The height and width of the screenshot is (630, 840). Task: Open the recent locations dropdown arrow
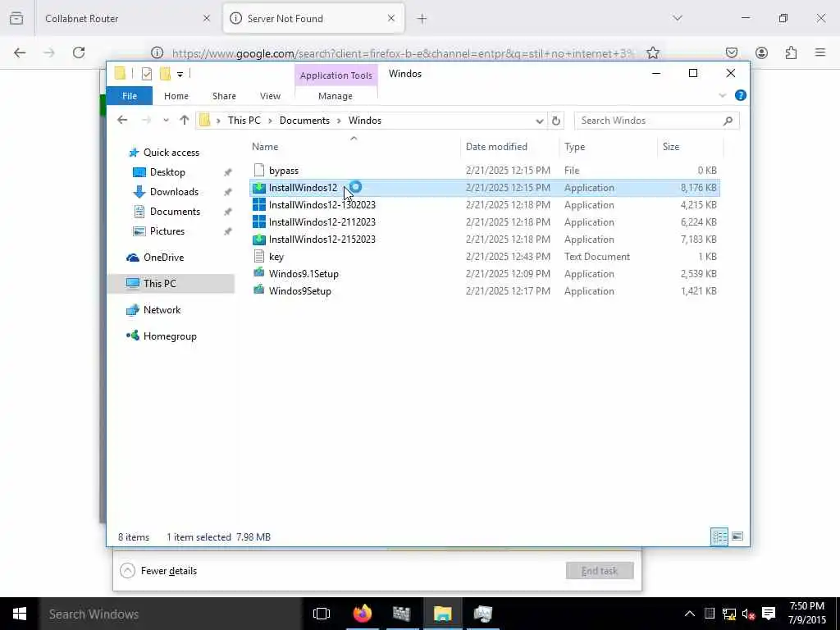[166, 121]
